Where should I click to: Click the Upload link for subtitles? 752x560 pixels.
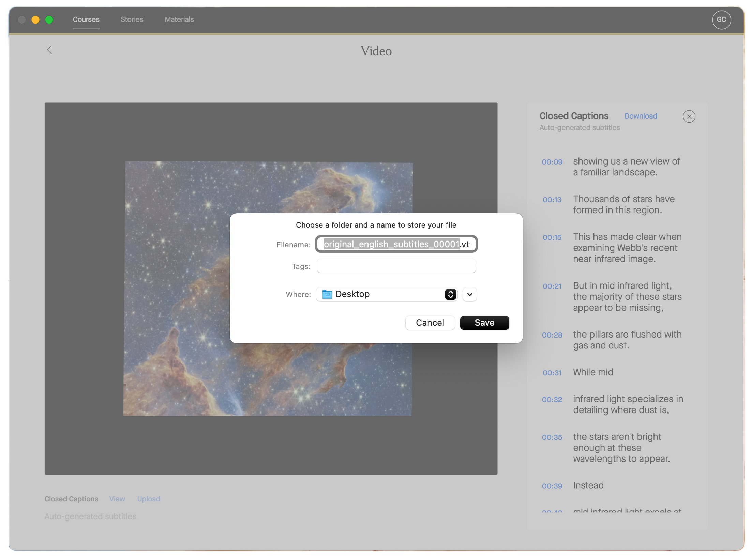pyautogui.click(x=149, y=499)
